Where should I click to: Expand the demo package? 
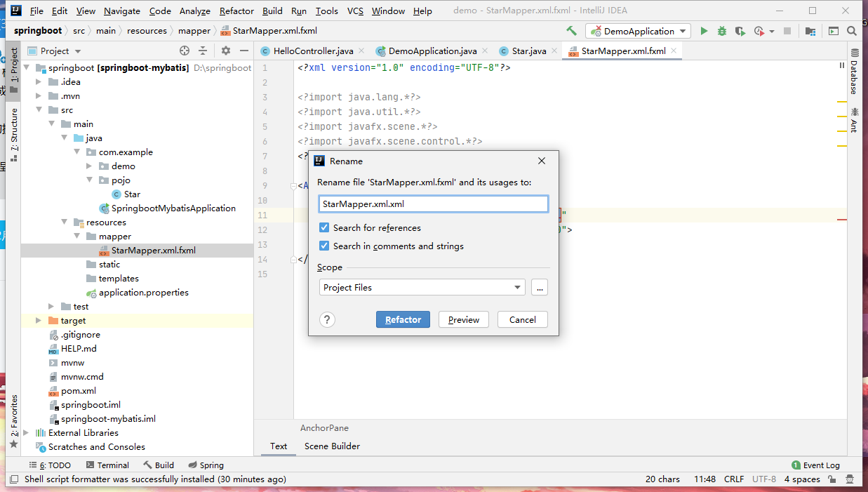90,166
